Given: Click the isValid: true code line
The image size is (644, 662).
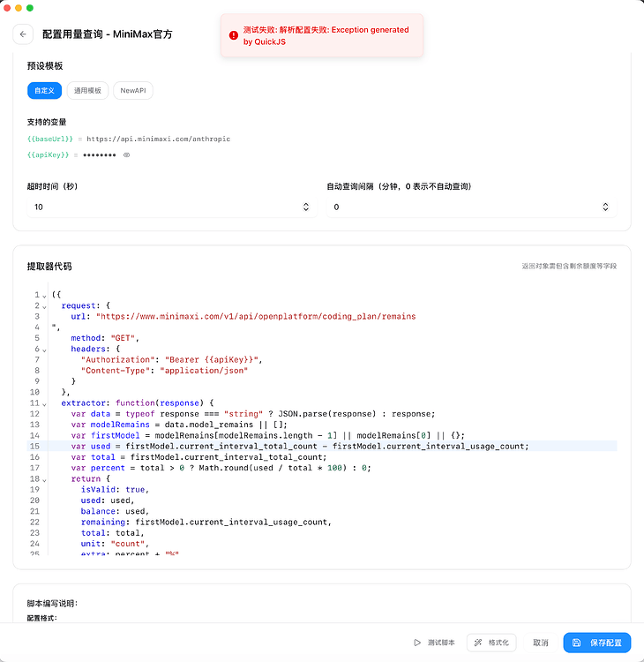Looking at the screenshot, I should click(x=115, y=490).
